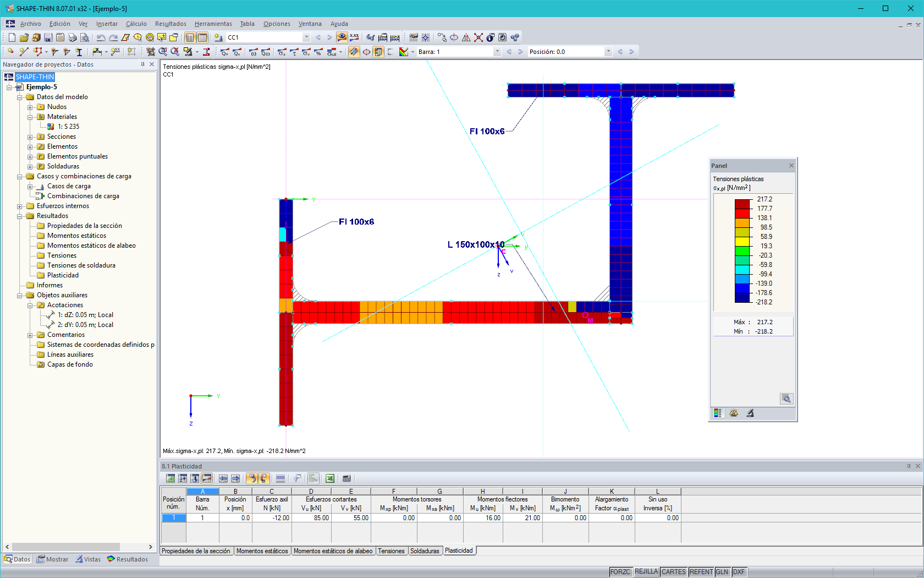
Task: Click the Redo arrow icon
Action: point(113,37)
